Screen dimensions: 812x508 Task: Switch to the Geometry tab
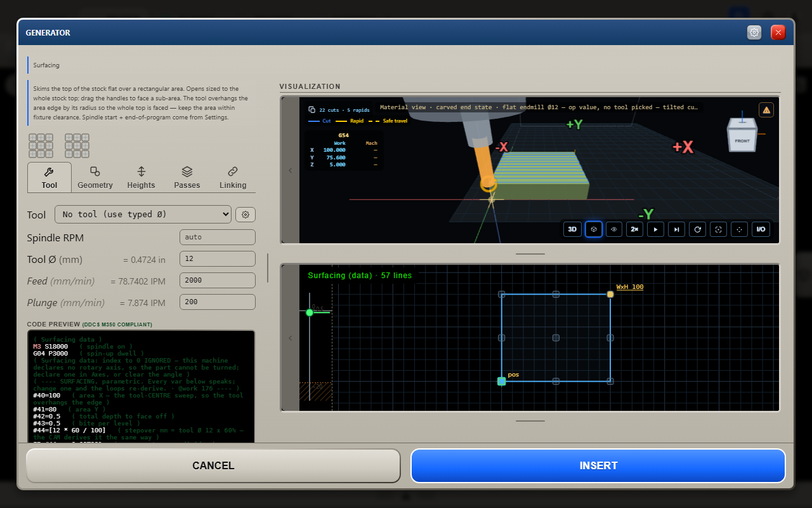point(95,177)
